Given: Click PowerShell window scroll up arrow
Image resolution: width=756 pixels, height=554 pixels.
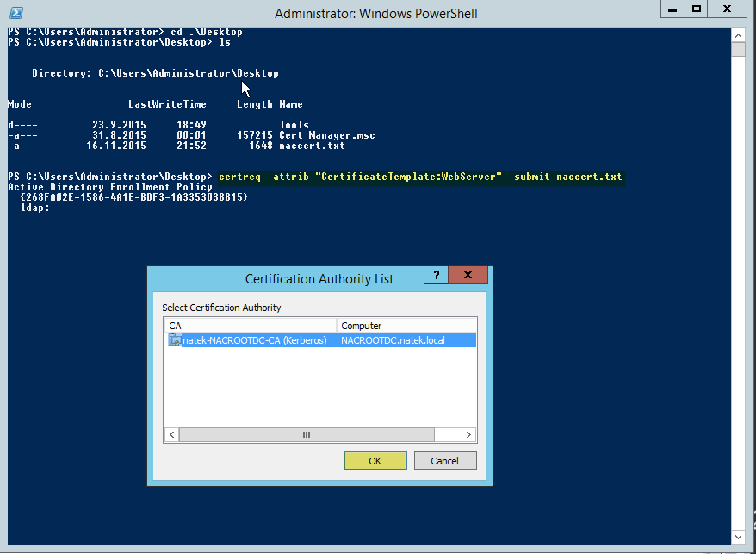Looking at the screenshot, I should tap(738, 35).
